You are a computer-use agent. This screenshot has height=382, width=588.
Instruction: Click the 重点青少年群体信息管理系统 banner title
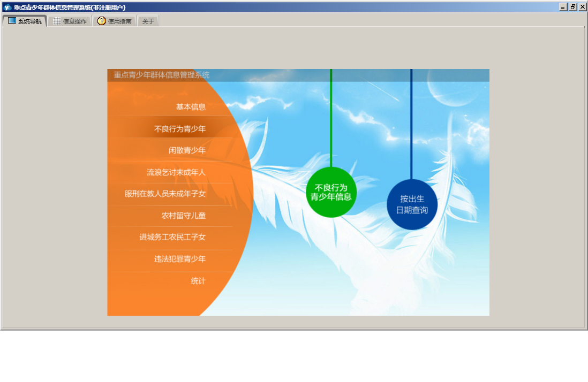[x=162, y=75]
